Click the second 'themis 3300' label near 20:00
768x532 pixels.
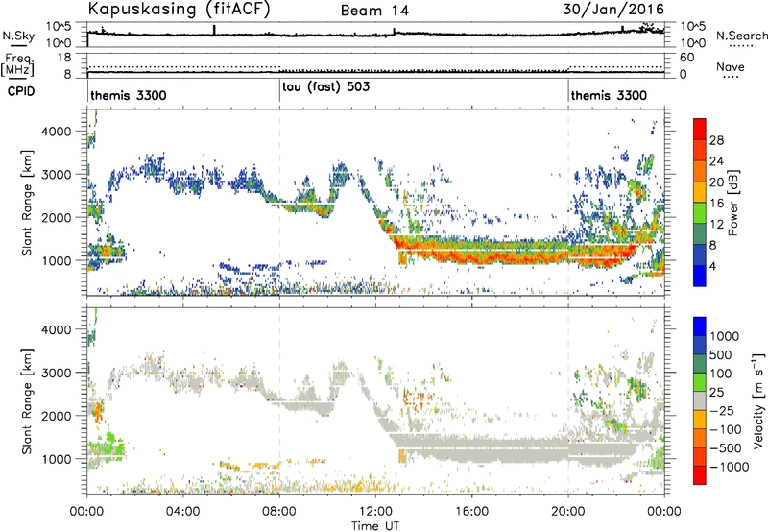coord(609,95)
